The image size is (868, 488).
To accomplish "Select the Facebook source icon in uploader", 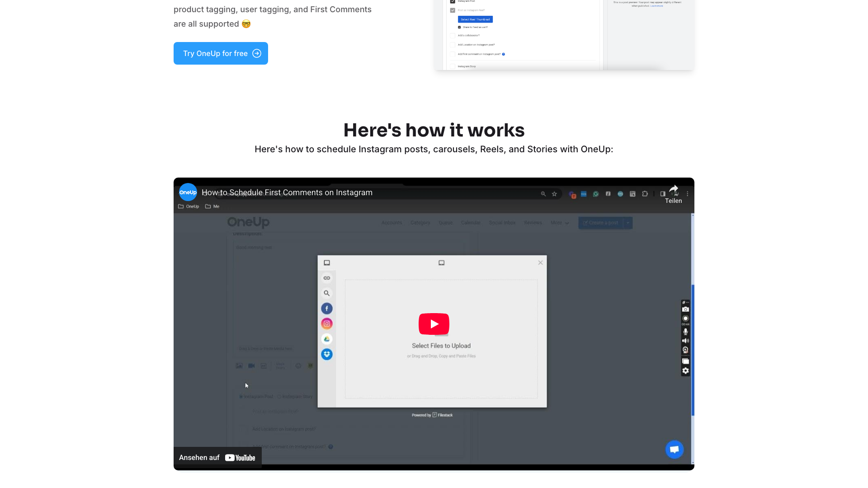I will point(327,309).
